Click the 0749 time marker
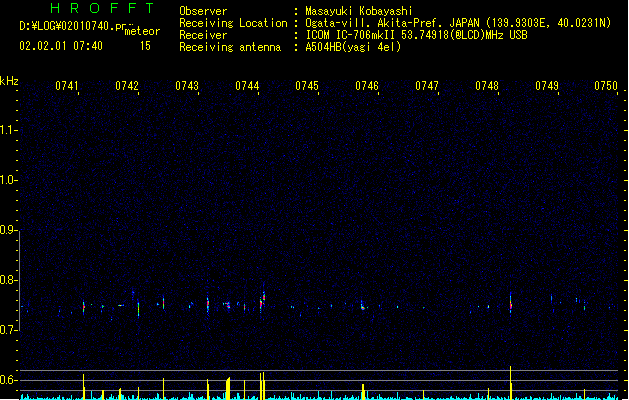The image size is (629, 400). coord(547,86)
